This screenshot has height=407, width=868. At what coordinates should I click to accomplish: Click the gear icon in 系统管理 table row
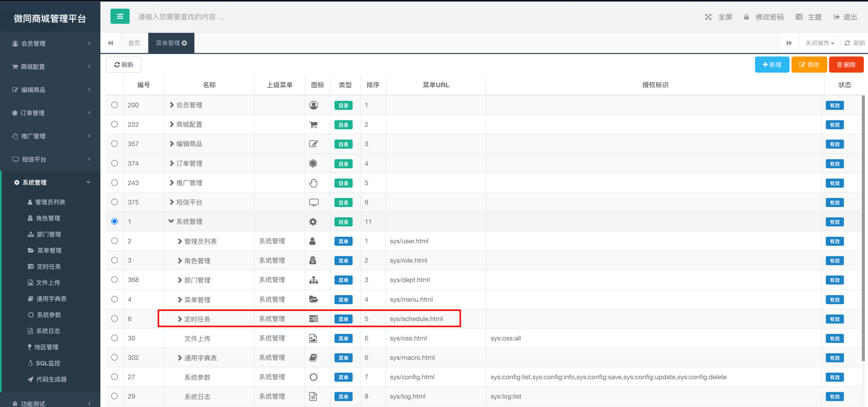click(313, 222)
